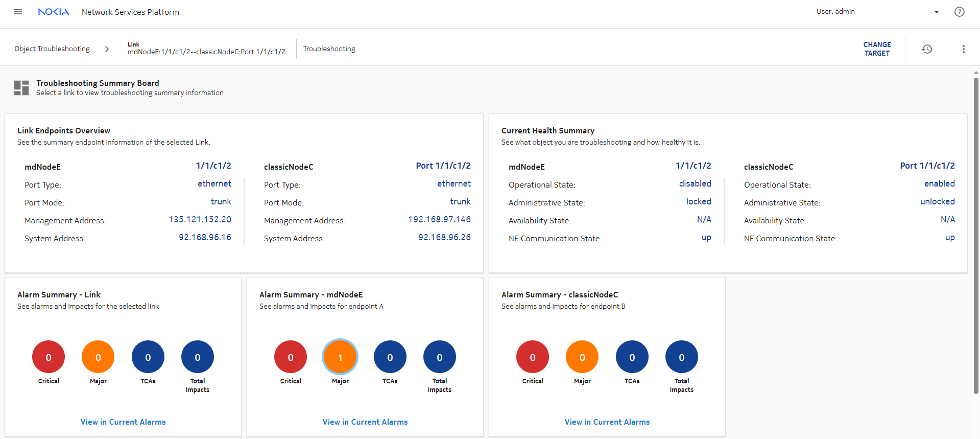
Task: Select the Troubleshooting tab label
Action: (329, 49)
